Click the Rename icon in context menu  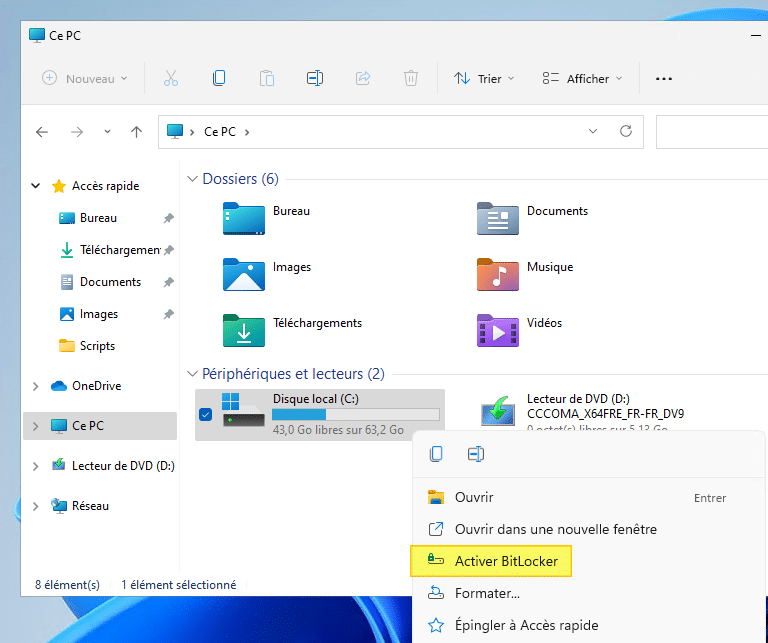click(476, 454)
